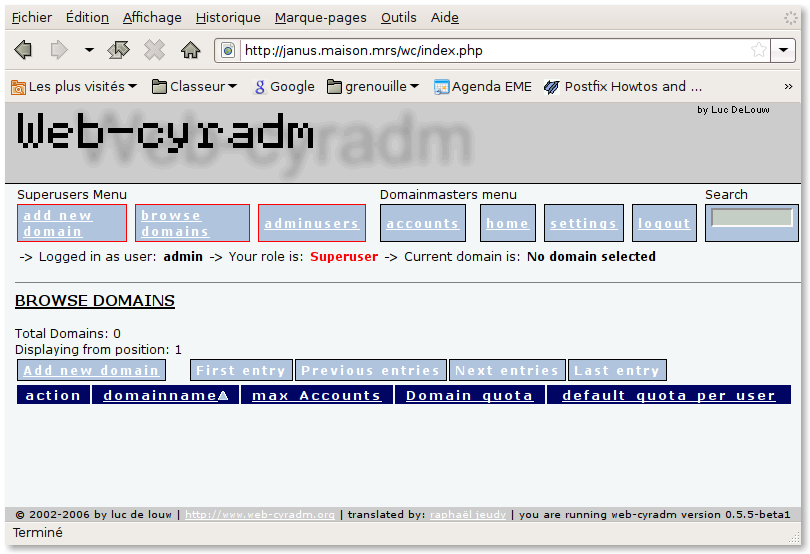The height and width of the screenshot is (554, 810).
Task: Click the bookmark star in URL bar
Action: [x=759, y=50]
